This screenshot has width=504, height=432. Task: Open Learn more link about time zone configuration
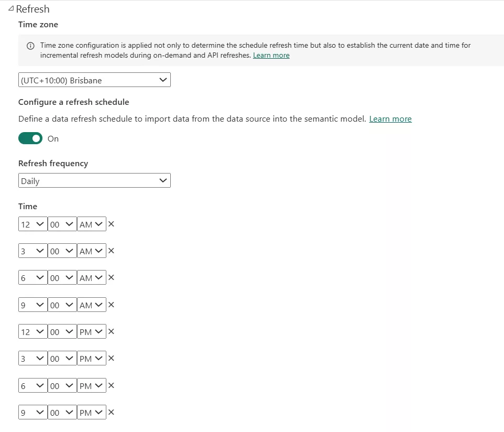(271, 56)
